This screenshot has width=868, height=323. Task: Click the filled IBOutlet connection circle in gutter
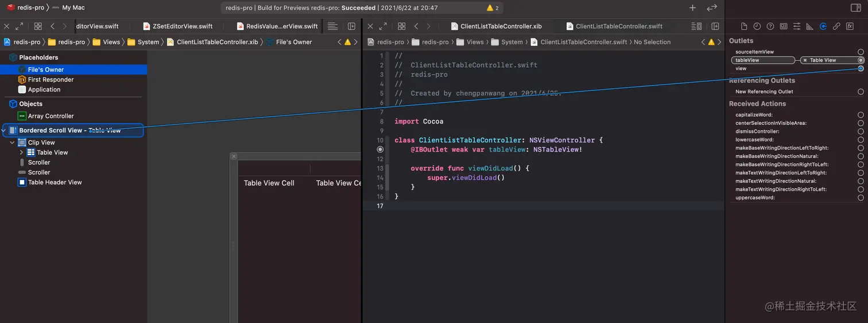coord(380,149)
